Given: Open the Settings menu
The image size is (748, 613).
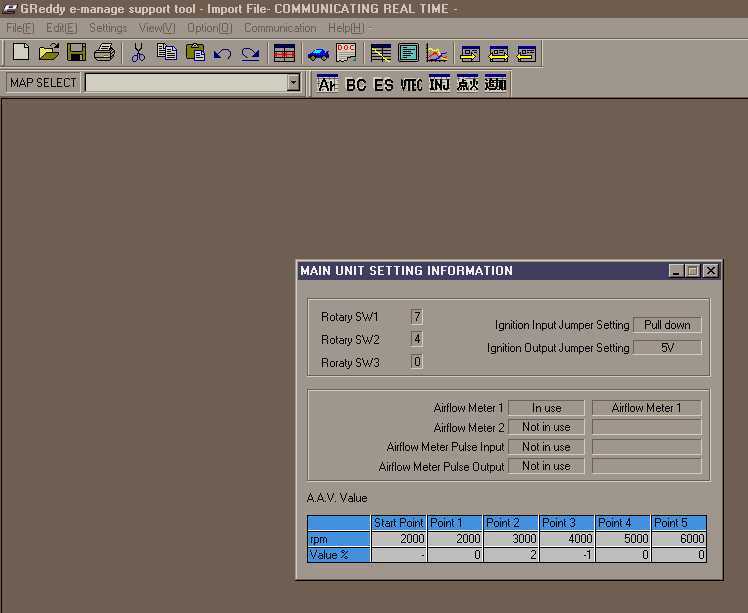Looking at the screenshot, I should tap(108, 28).
